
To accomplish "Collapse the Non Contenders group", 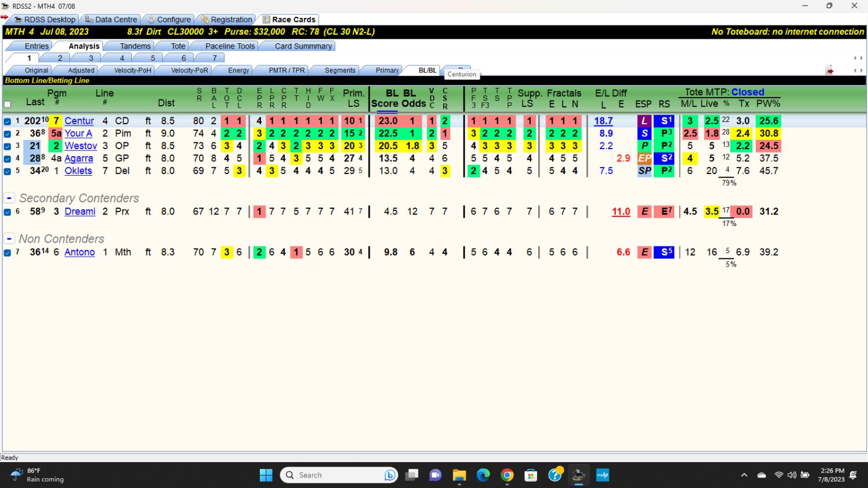I will [9, 239].
